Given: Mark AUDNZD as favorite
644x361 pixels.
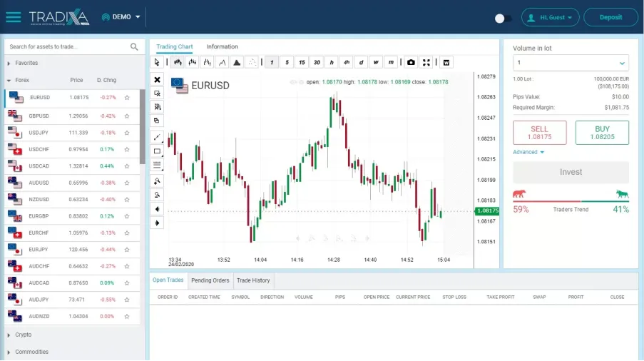Looking at the screenshot, I should tap(127, 316).
